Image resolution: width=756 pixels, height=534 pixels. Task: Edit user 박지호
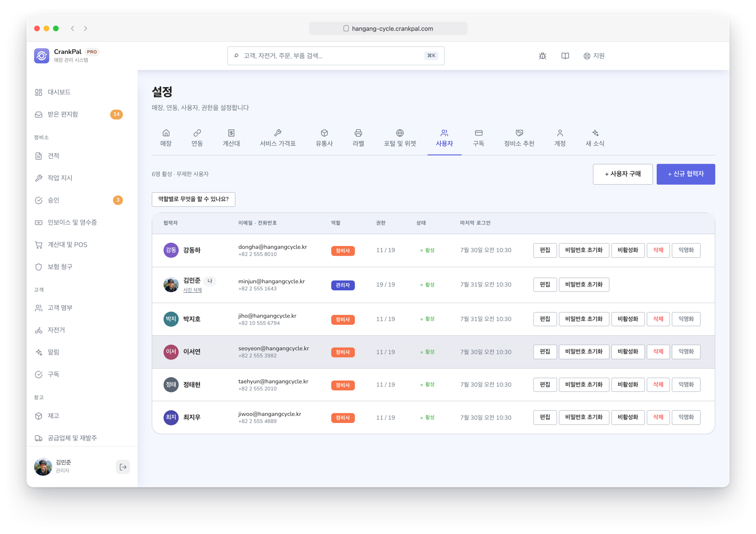(x=545, y=319)
